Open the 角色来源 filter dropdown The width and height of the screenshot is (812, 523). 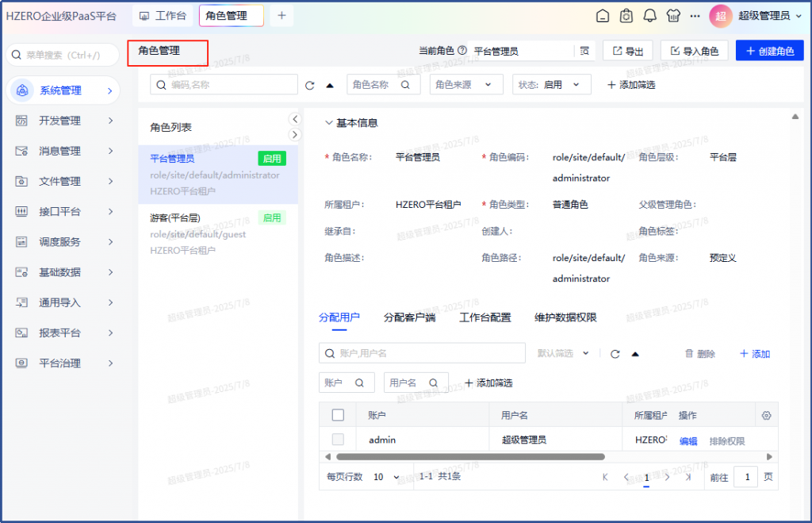point(466,84)
